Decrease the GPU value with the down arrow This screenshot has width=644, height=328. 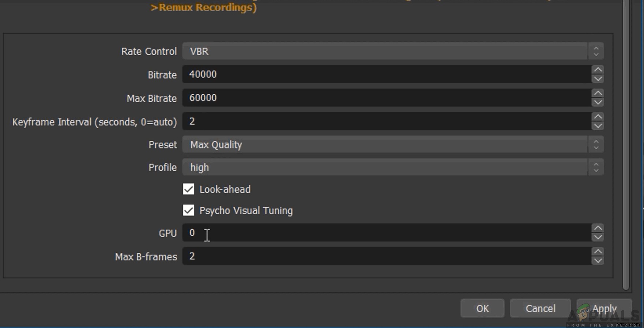point(598,237)
